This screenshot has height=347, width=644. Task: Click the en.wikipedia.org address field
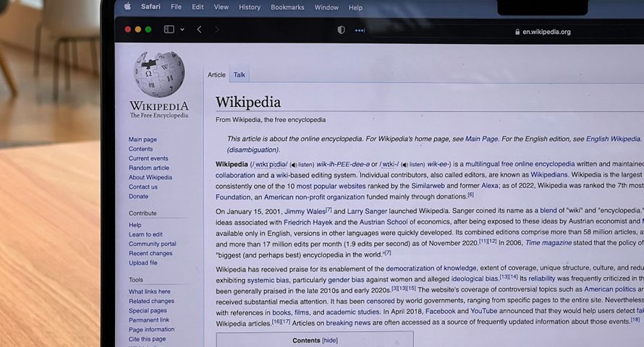click(542, 32)
